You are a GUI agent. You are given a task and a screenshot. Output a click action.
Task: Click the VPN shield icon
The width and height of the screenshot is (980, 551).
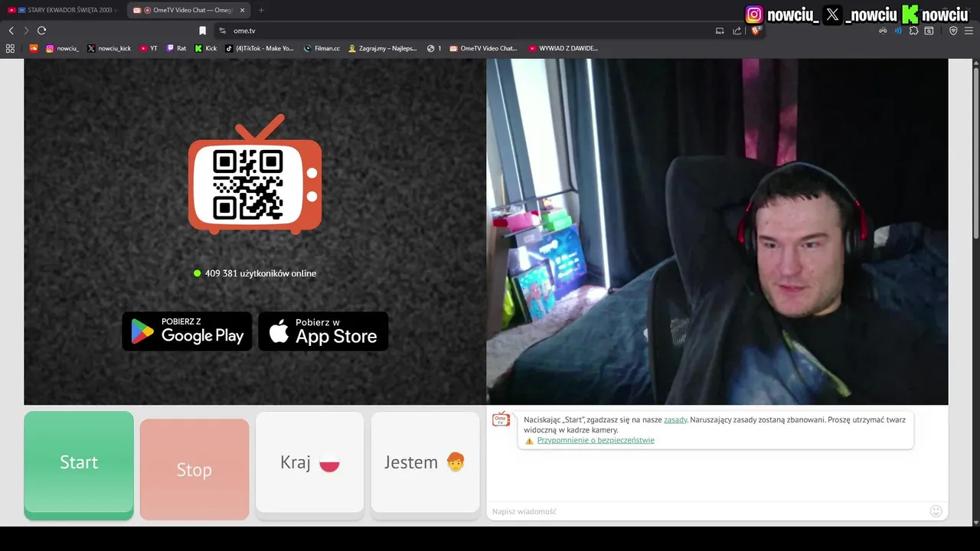point(953,31)
